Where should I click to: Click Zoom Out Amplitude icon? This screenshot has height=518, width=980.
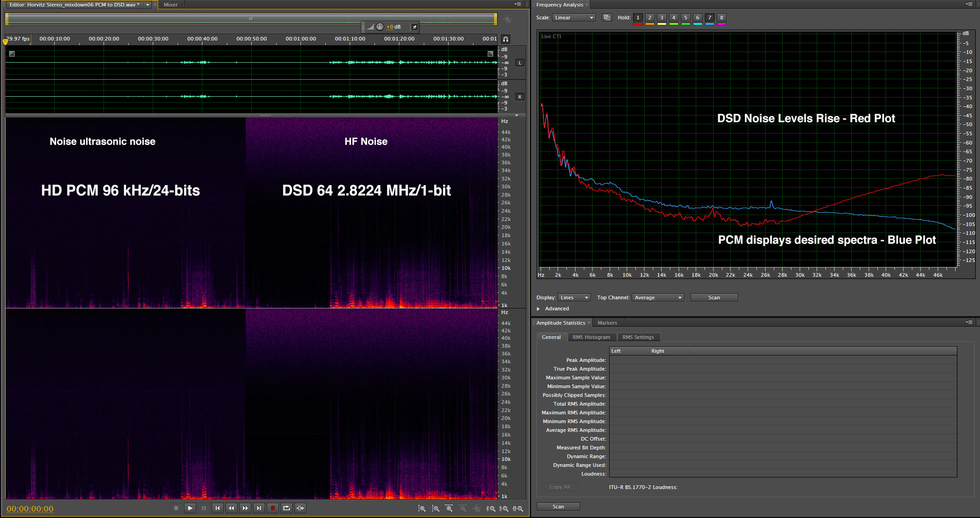click(x=435, y=508)
